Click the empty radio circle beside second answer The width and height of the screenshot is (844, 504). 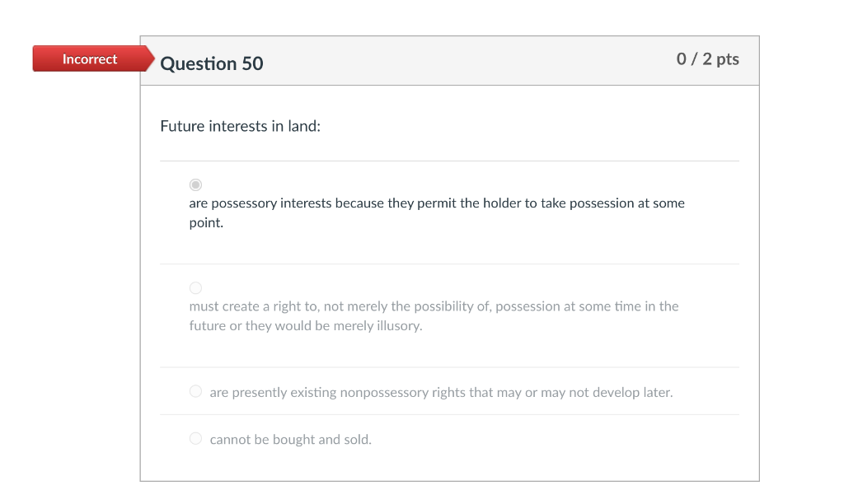click(x=195, y=287)
